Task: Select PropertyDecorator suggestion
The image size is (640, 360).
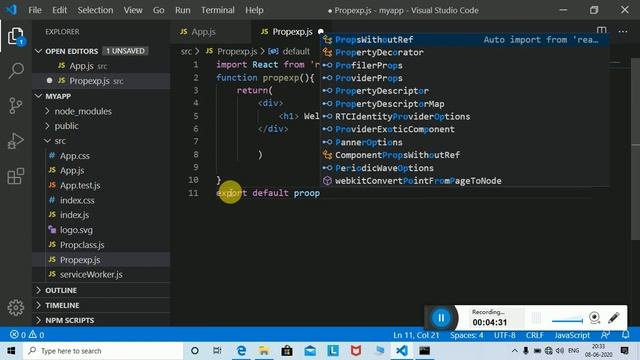Action: 465,52
